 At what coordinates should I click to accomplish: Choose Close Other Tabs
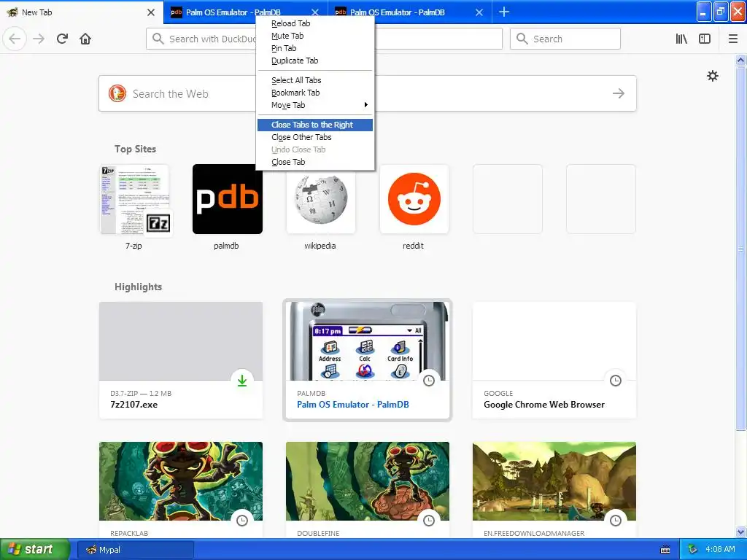coord(315,137)
